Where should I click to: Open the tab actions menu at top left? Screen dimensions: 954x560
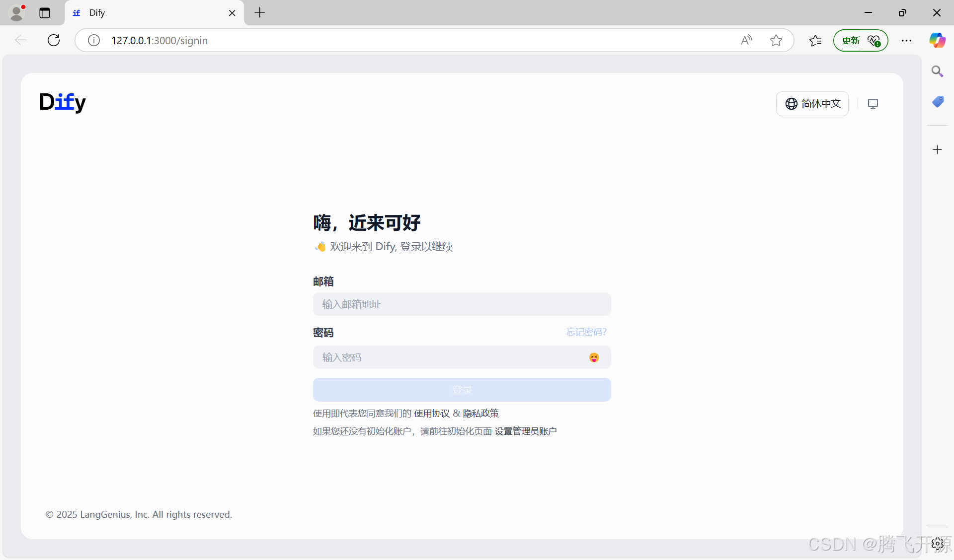(44, 12)
